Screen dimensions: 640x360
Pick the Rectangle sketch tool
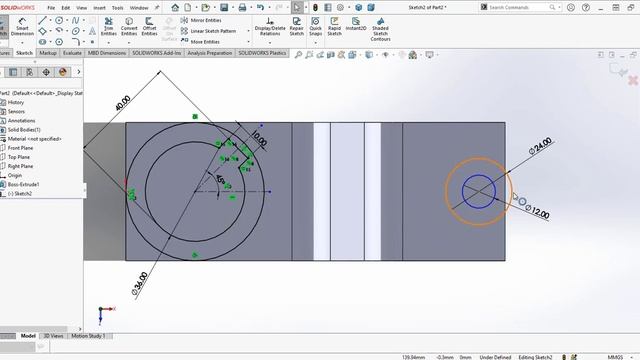click(42, 31)
